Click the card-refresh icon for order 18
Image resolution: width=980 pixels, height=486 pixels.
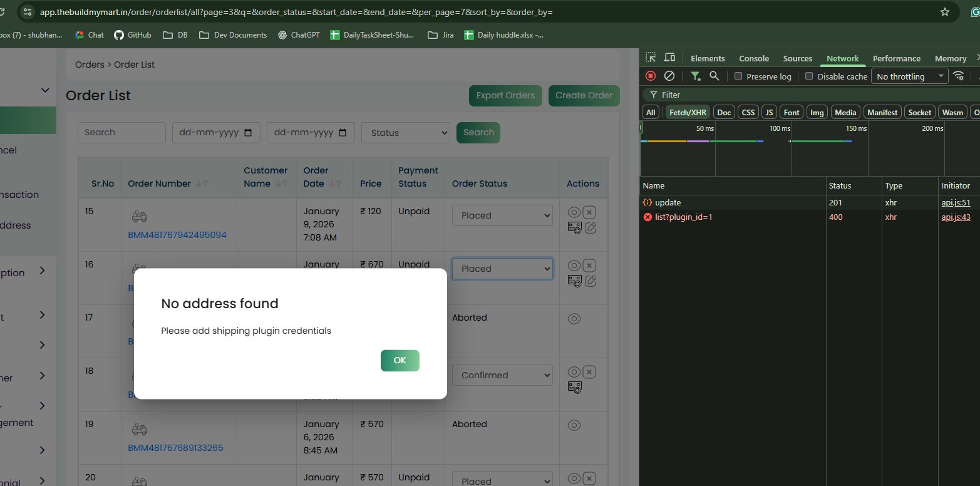[574, 387]
